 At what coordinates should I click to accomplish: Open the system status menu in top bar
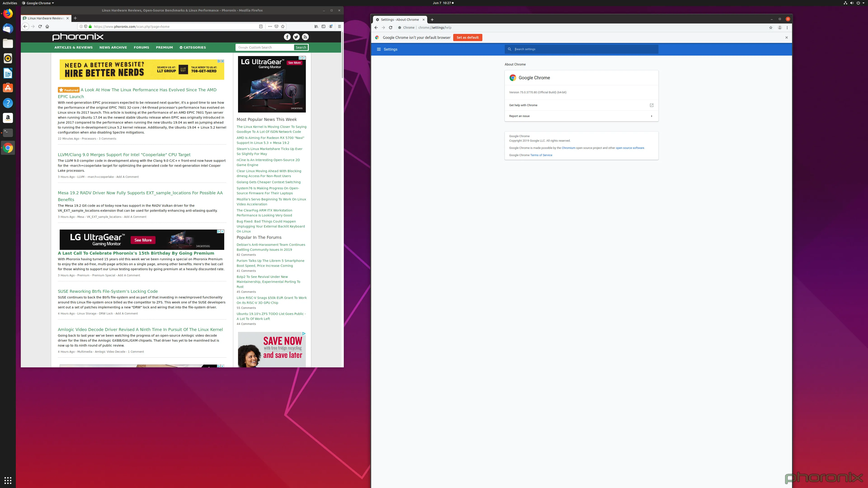click(x=854, y=3)
